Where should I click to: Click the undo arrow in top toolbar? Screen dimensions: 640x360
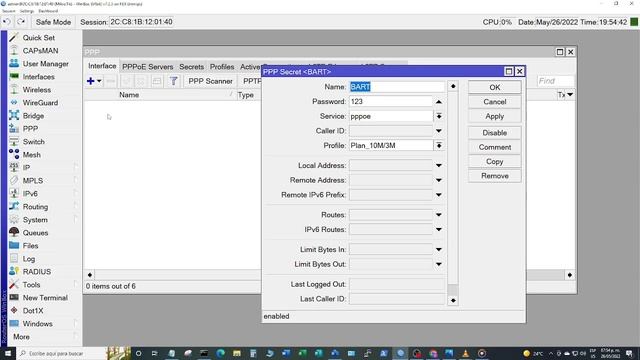(7, 22)
